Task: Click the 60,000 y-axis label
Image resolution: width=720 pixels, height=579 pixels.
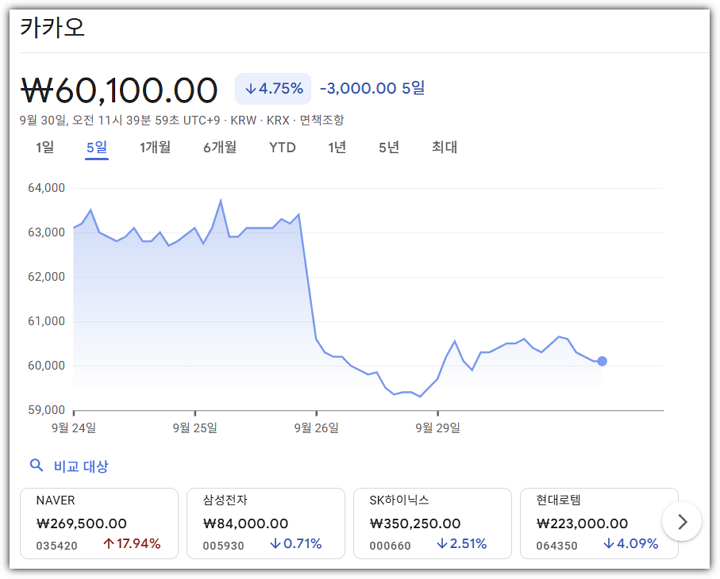Action: coord(46,365)
